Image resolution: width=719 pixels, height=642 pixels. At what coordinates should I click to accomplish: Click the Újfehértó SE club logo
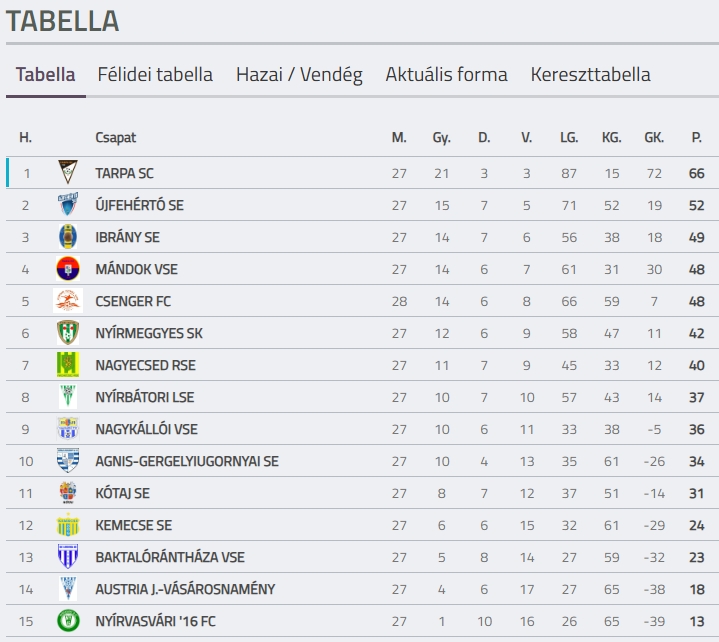point(68,205)
